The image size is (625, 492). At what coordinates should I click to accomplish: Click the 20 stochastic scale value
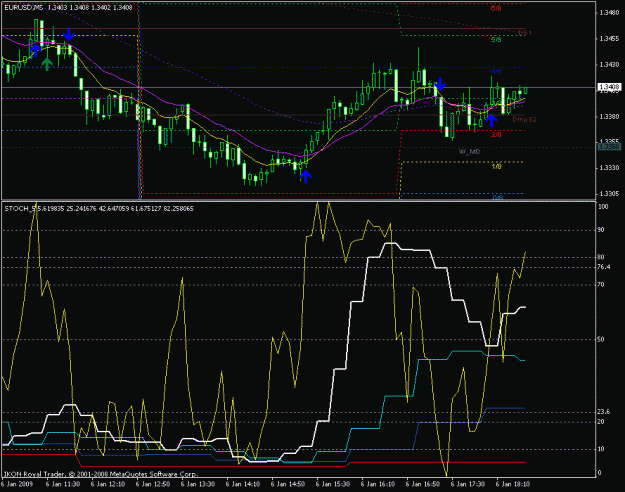pyautogui.click(x=601, y=422)
